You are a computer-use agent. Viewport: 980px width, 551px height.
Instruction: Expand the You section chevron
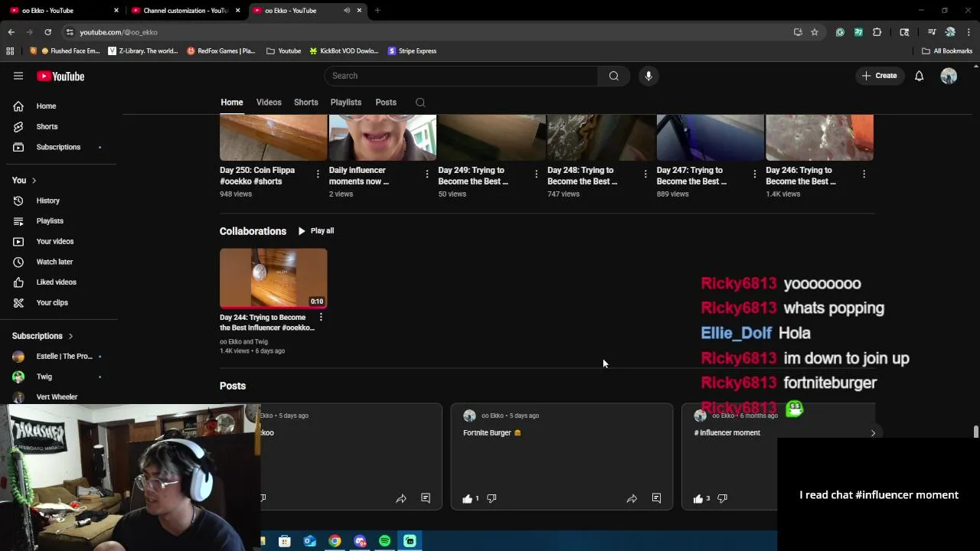(x=34, y=181)
